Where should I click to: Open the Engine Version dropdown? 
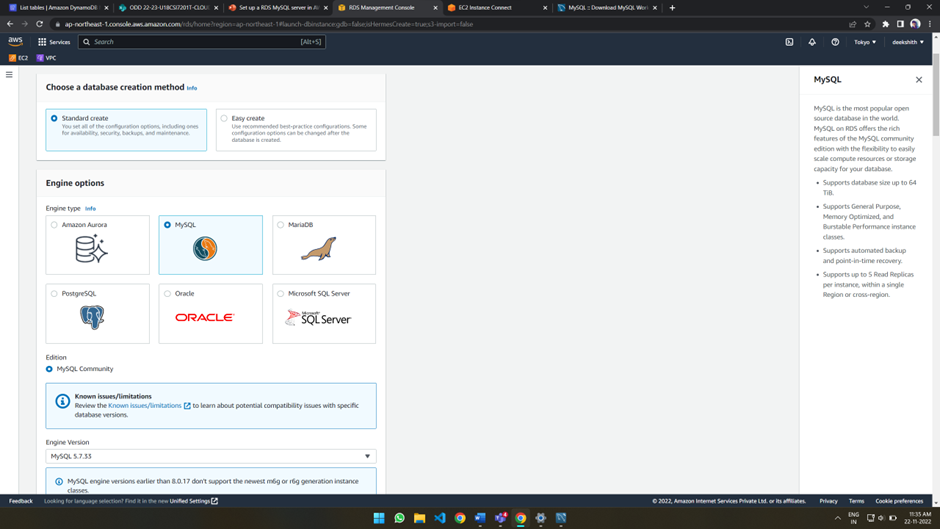coord(211,456)
